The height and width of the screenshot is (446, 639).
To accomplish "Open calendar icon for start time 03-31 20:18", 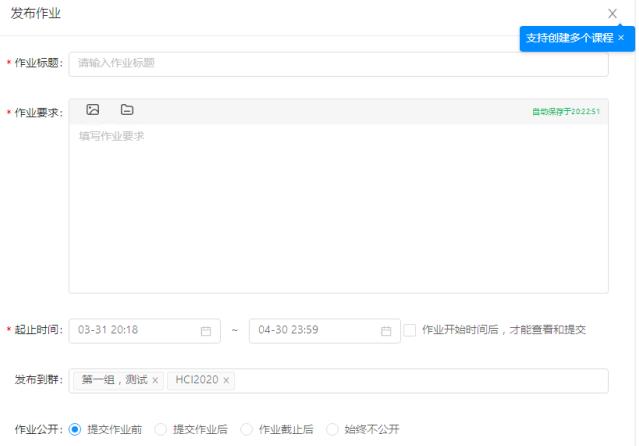I will pos(206,331).
